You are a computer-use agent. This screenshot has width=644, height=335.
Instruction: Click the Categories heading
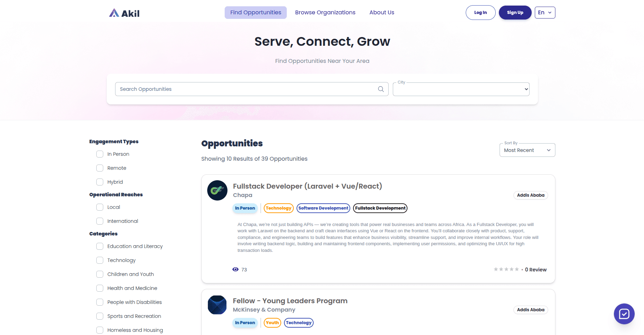[103, 234]
